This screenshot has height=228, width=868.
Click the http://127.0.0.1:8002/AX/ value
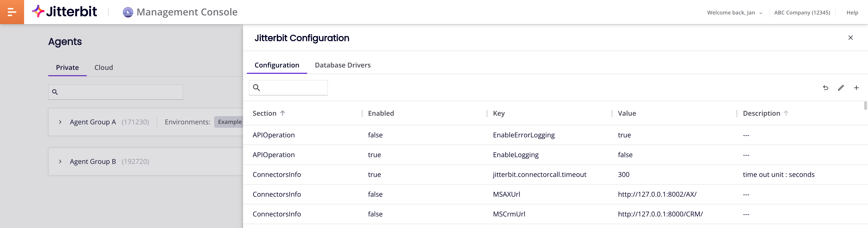(x=657, y=194)
